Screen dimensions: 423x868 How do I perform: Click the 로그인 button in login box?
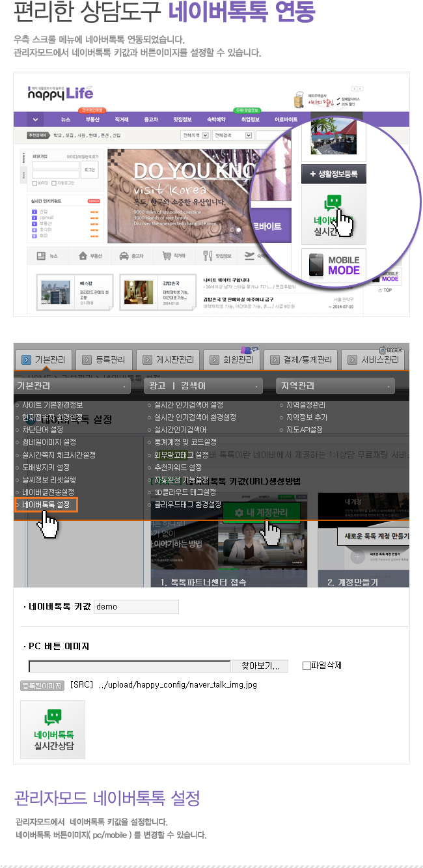90,169
